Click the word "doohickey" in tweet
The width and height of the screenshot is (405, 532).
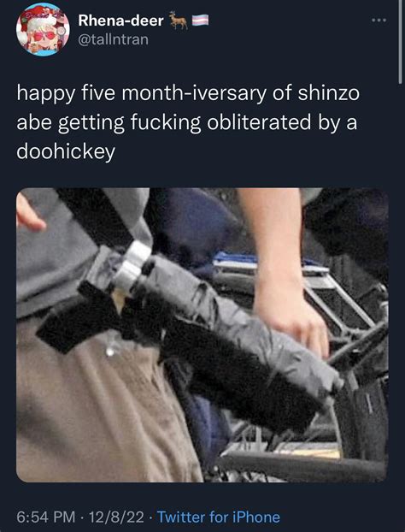pyautogui.click(x=66, y=151)
